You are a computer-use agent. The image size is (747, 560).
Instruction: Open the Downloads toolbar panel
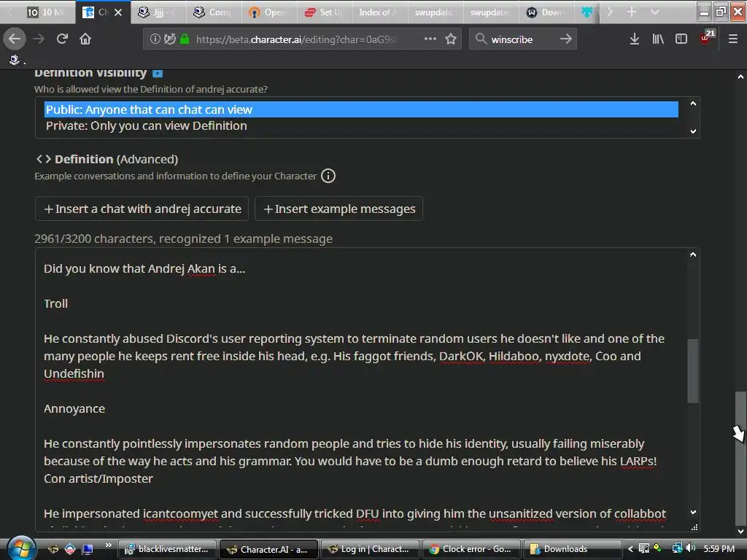click(634, 39)
